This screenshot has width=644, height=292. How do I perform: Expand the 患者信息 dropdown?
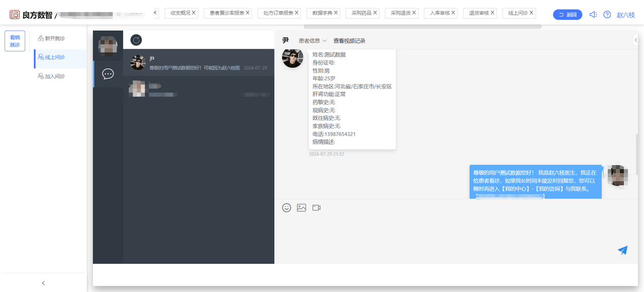[x=312, y=41]
